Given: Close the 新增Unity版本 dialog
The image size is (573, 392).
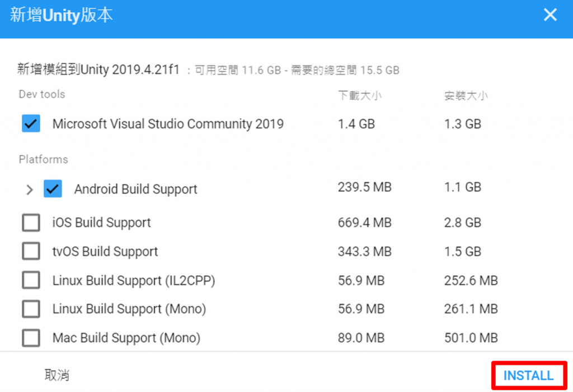Looking at the screenshot, I should coord(550,15).
